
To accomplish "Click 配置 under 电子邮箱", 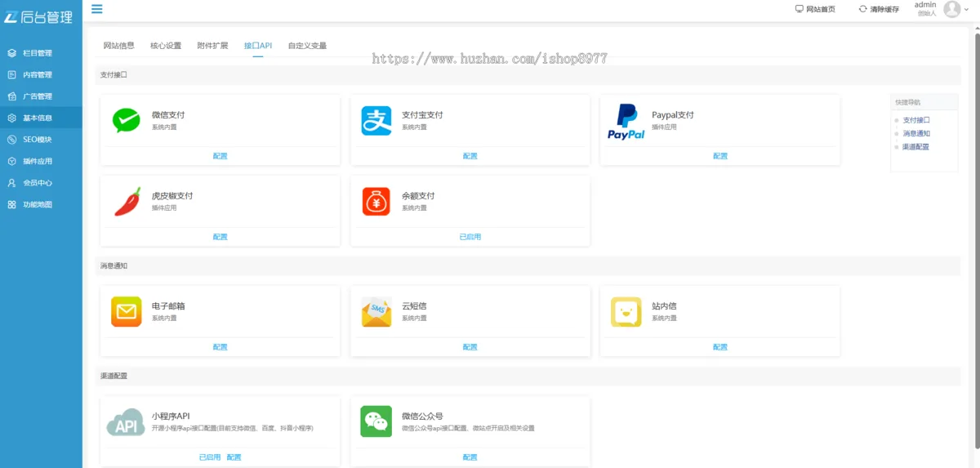I will (220, 347).
